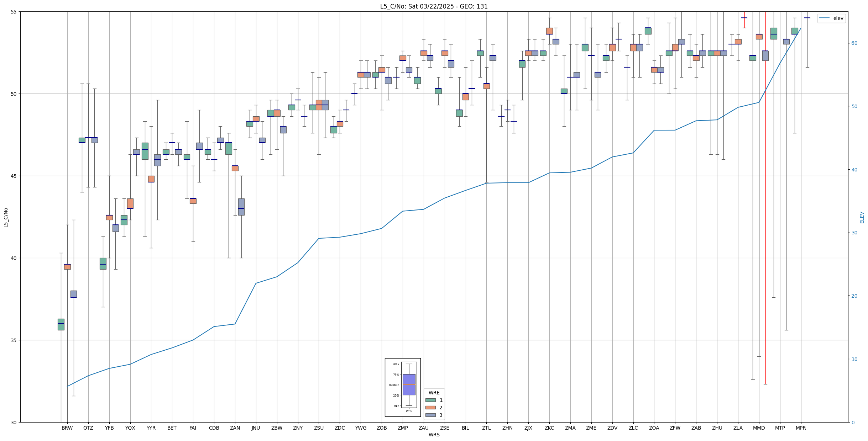Click the WRE legend title
Screen dimensions: 868x441
coord(434,393)
